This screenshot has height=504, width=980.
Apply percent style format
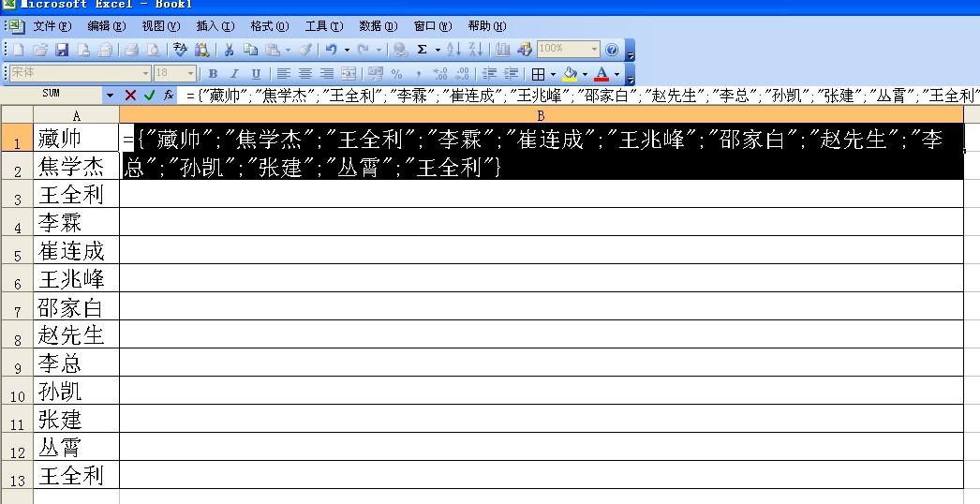(x=396, y=74)
